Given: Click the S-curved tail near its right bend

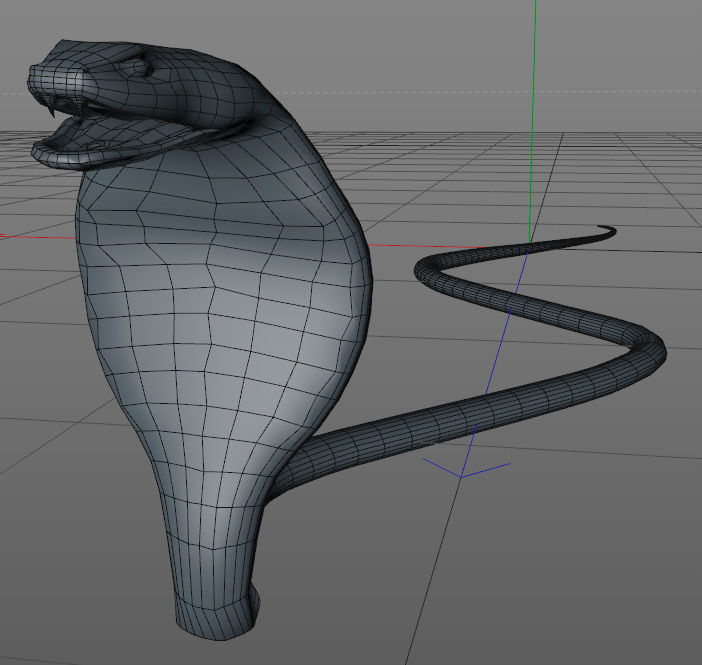Looking at the screenshot, I should (649, 348).
